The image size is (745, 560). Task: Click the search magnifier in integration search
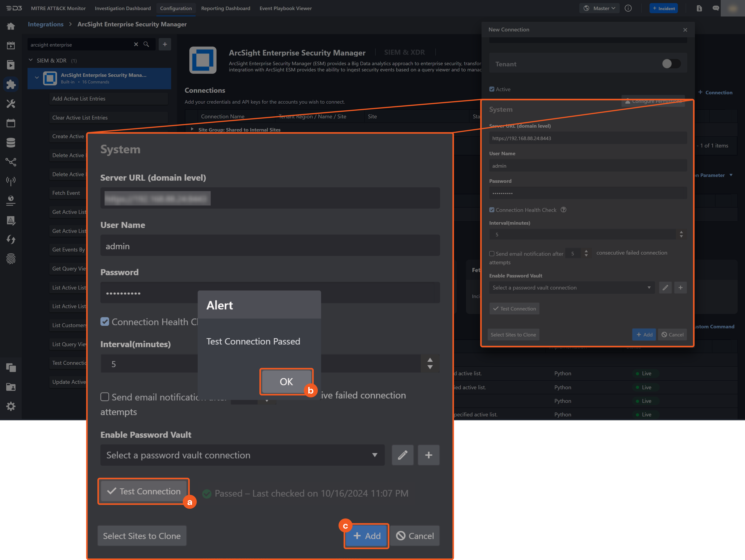click(x=146, y=44)
